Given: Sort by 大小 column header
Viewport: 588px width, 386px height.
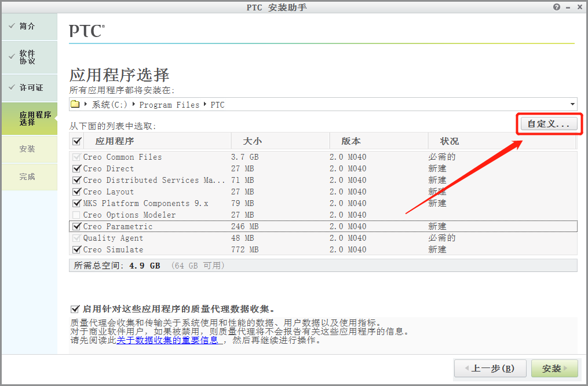Looking at the screenshot, I should click(x=253, y=141).
